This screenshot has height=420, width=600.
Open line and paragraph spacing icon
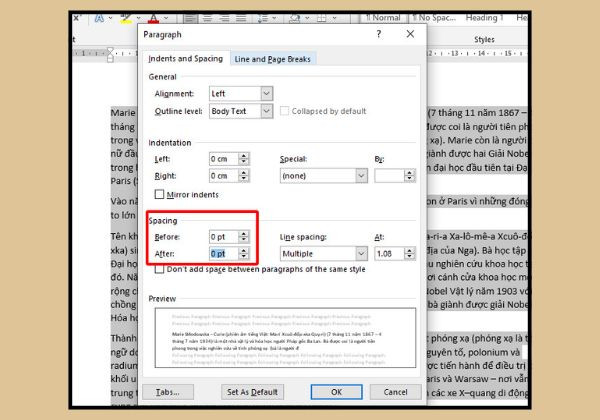(x=263, y=18)
